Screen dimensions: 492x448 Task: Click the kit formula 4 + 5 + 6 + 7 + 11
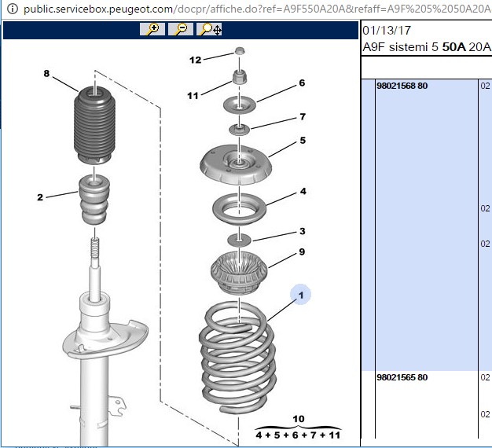tap(298, 435)
